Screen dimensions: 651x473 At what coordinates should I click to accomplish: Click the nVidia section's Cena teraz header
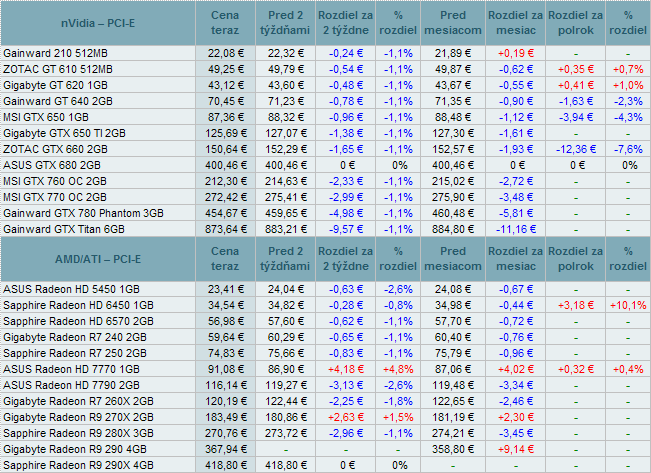coord(225,23)
